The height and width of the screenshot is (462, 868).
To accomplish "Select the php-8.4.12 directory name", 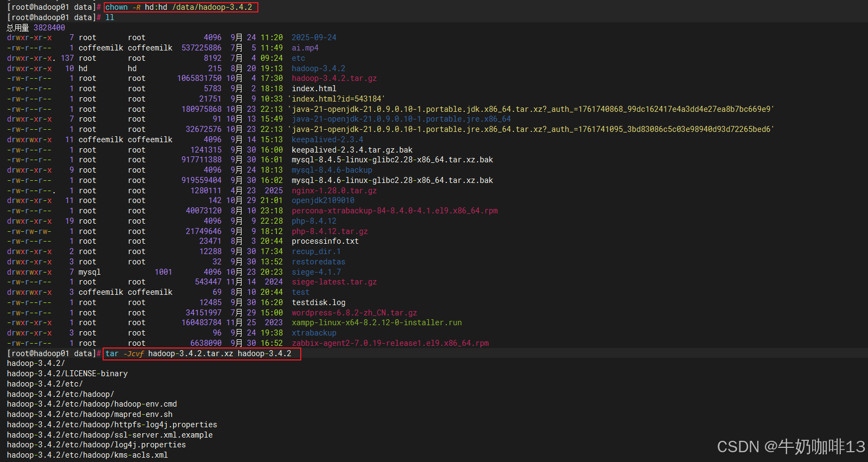I will click(x=314, y=221).
